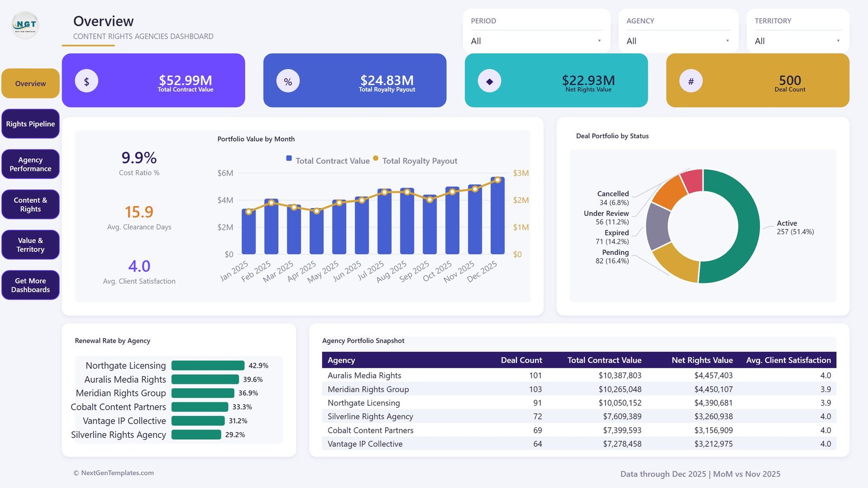Select the Active donut segment
Screen dimensions: 868x488
[x=749, y=226]
